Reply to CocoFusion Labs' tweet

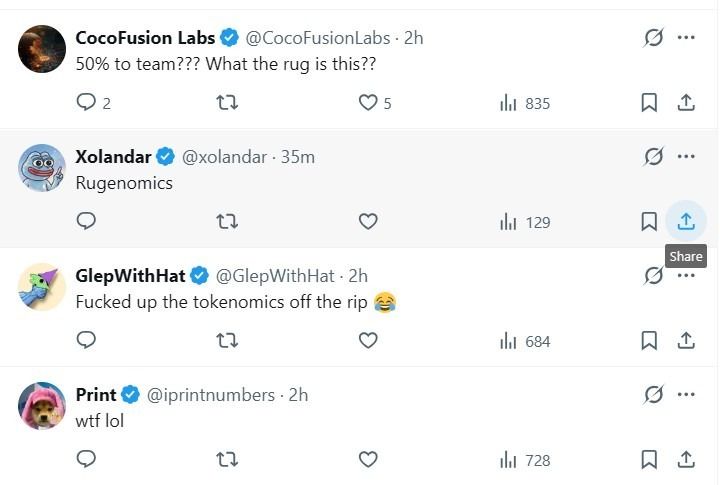coord(87,103)
